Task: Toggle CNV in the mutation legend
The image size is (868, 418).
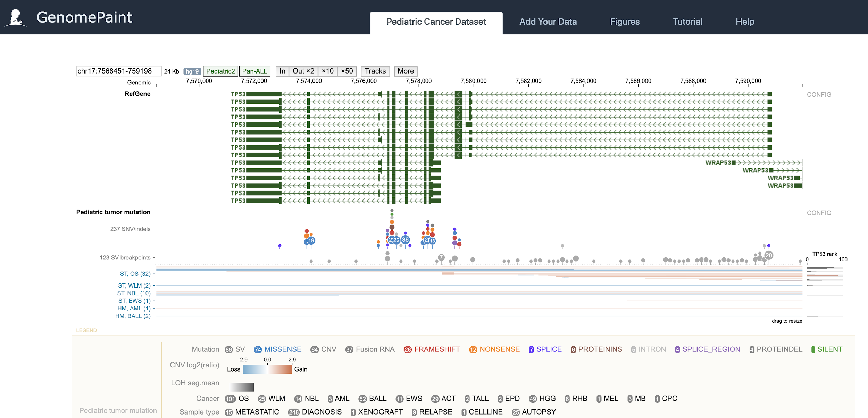Action: (x=323, y=349)
